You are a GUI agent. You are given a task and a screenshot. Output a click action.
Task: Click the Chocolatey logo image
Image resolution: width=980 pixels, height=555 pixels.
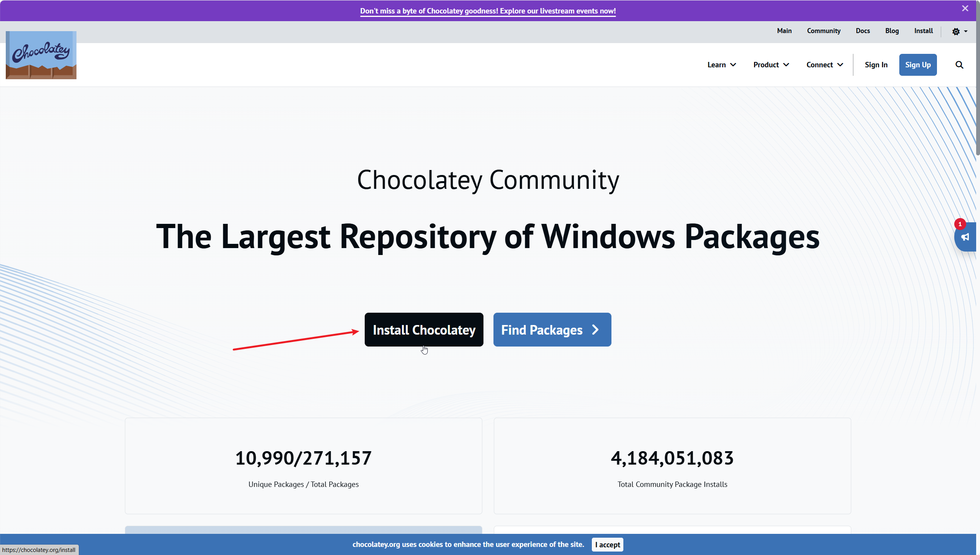(x=41, y=55)
